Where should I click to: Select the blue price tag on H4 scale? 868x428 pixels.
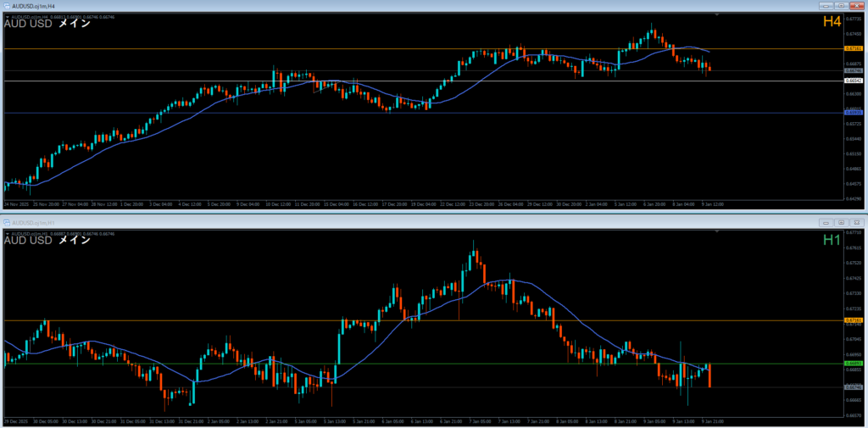coord(854,112)
